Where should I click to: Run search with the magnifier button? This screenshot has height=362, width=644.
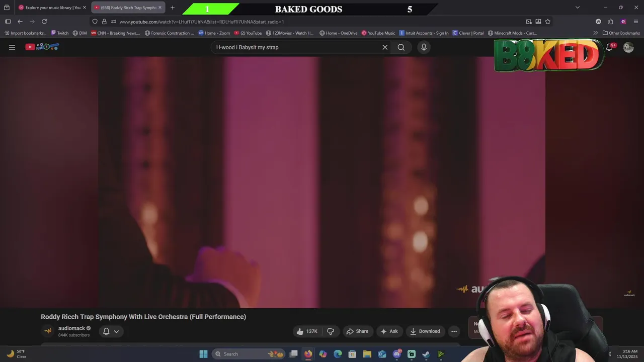click(401, 47)
